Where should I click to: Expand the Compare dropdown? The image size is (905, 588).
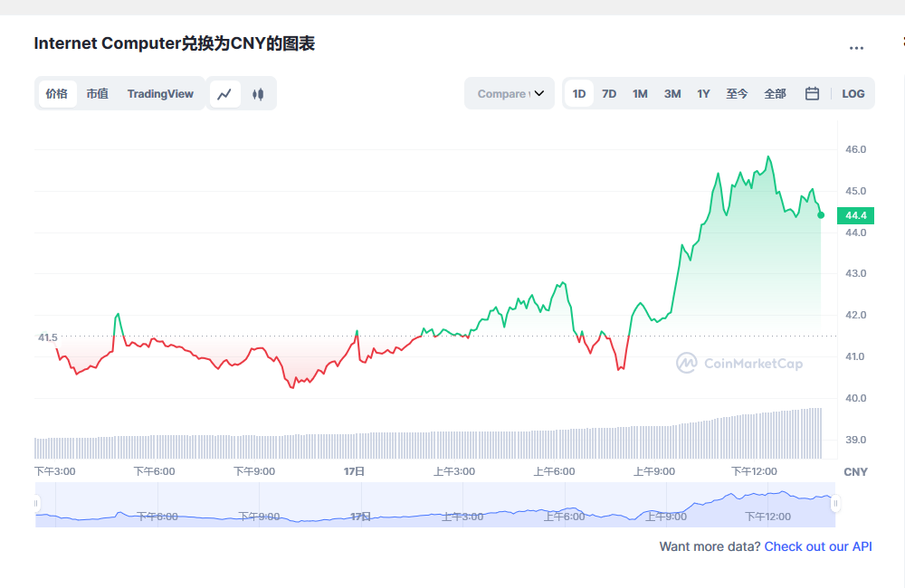(510, 93)
